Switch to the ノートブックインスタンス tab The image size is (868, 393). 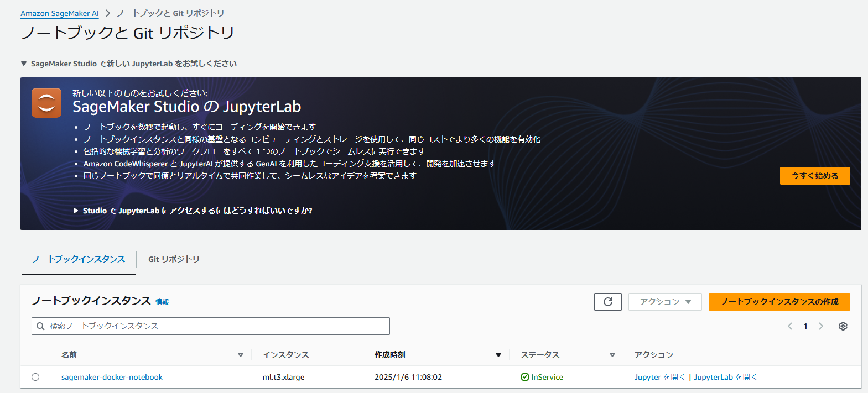79,259
